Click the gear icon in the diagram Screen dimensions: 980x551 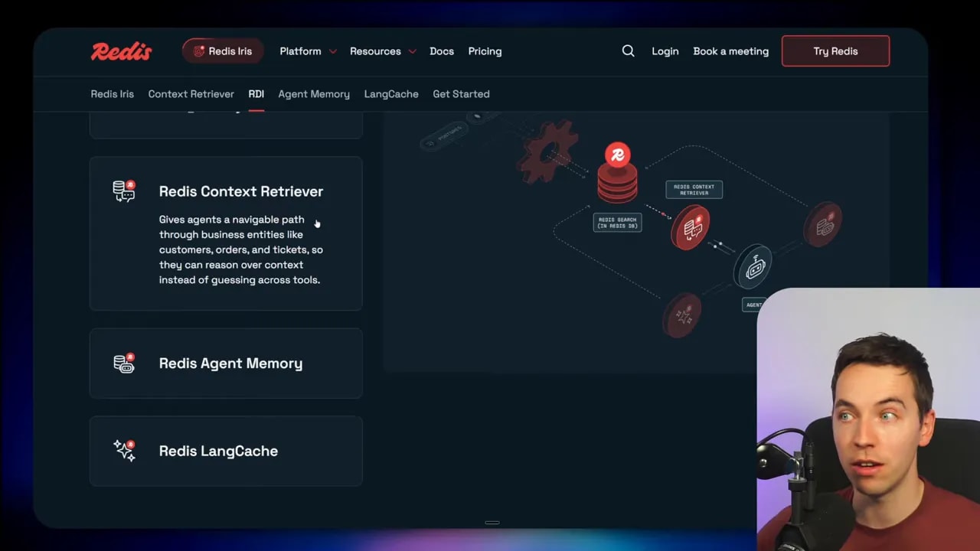point(548,151)
